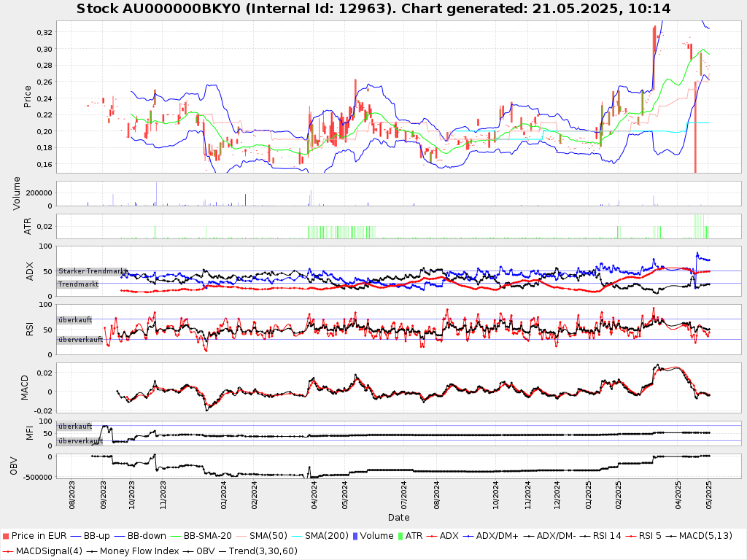This screenshot has width=747, height=560.
Task: Click the 10/2024 date tick label
Action: pyautogui.click(x=495, y=495)
